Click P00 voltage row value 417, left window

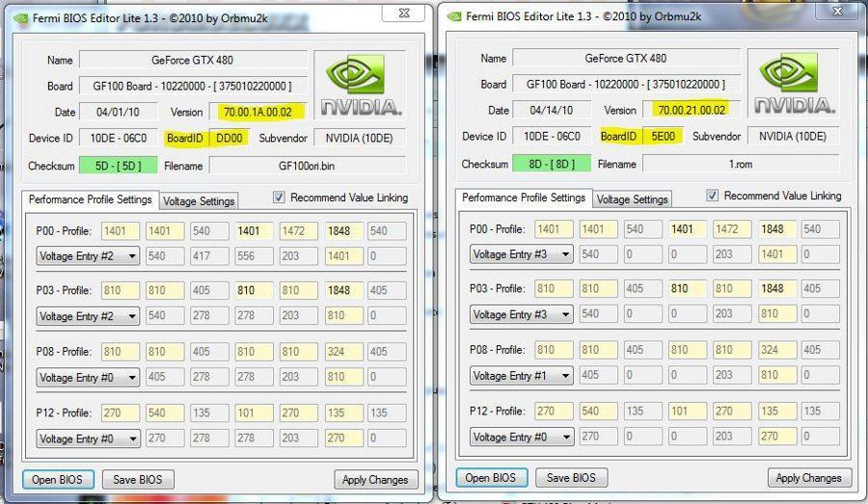tap(209, 255)
